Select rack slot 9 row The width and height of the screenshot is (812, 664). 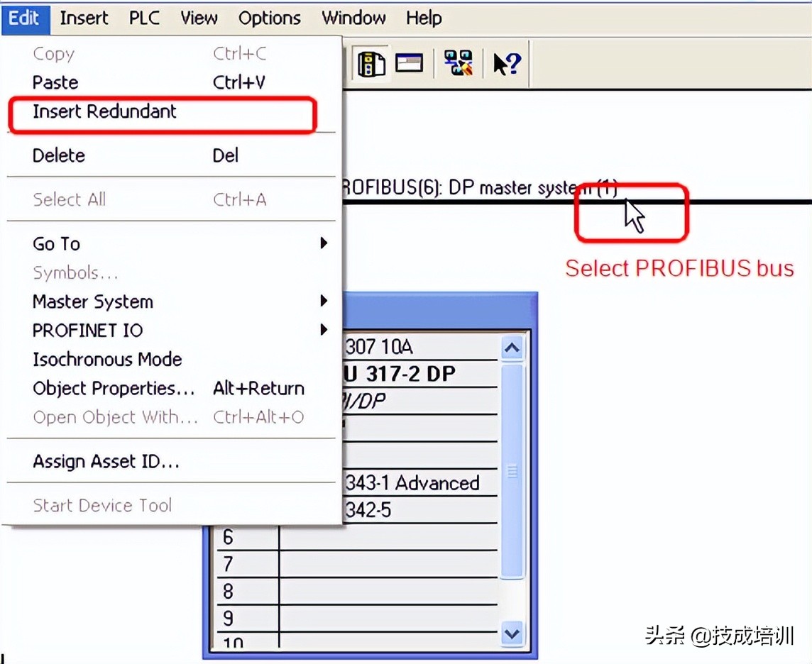tap(356, 618)
